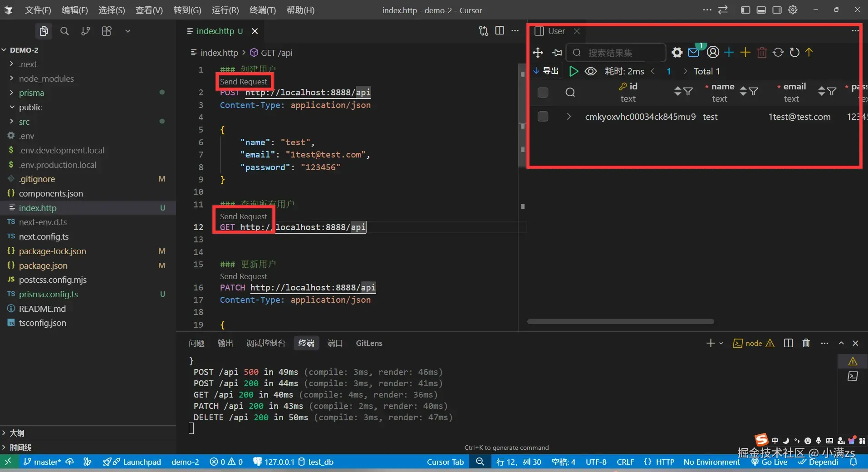Viewport: 868px width, 472px height.
Task: Expand row cmkyoxvhc00034ck845mu9 details
Action: tap(569, 117)
